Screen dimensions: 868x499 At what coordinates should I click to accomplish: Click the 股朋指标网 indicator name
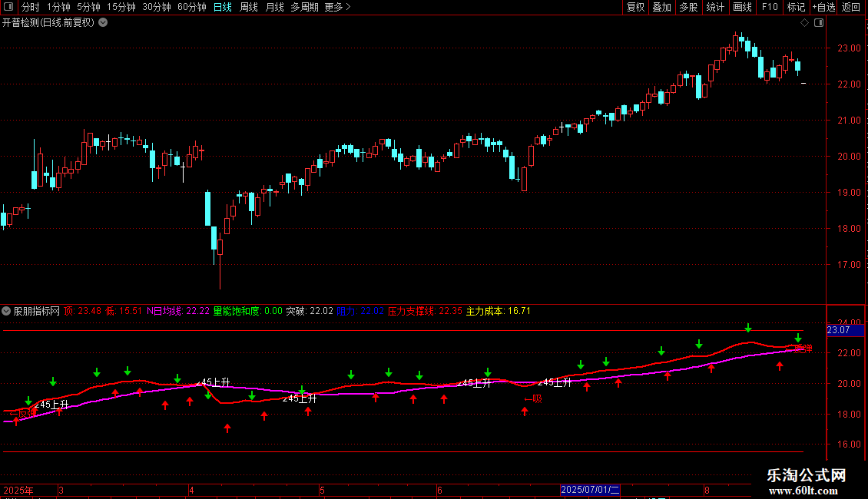tap(37, 311)
